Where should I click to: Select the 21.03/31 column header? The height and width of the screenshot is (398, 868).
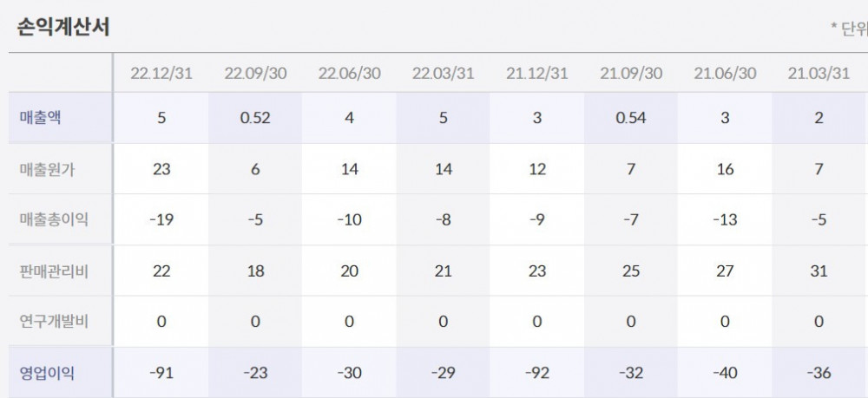(x=819, y=73)
